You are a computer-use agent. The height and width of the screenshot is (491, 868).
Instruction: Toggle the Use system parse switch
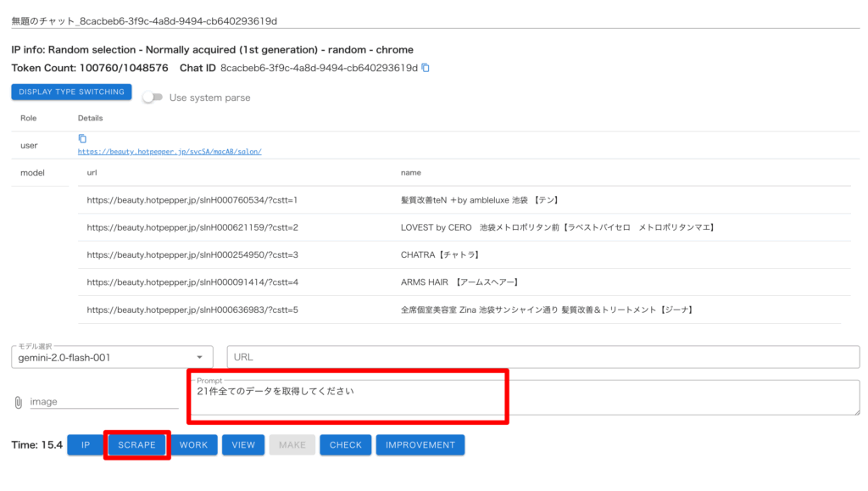[153, 98]
